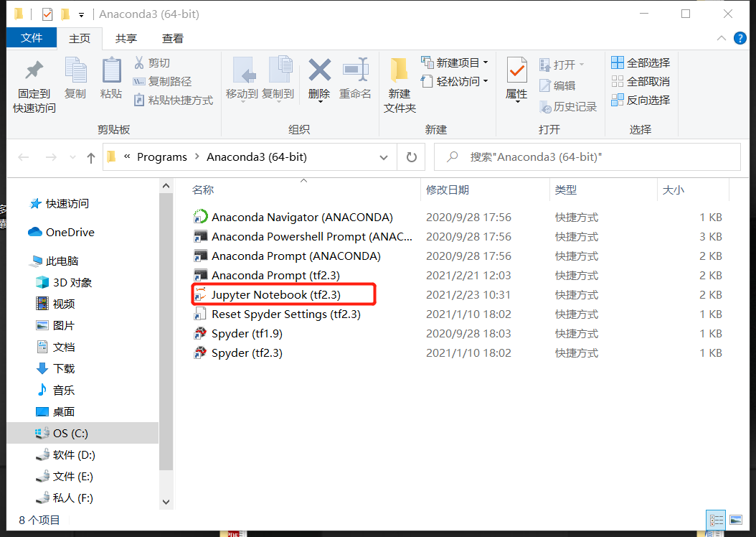Open Quick access (快速访问) in sidebar
Image resolution: width=756 pixels, height=537 pixels.
tap(59, 204)
